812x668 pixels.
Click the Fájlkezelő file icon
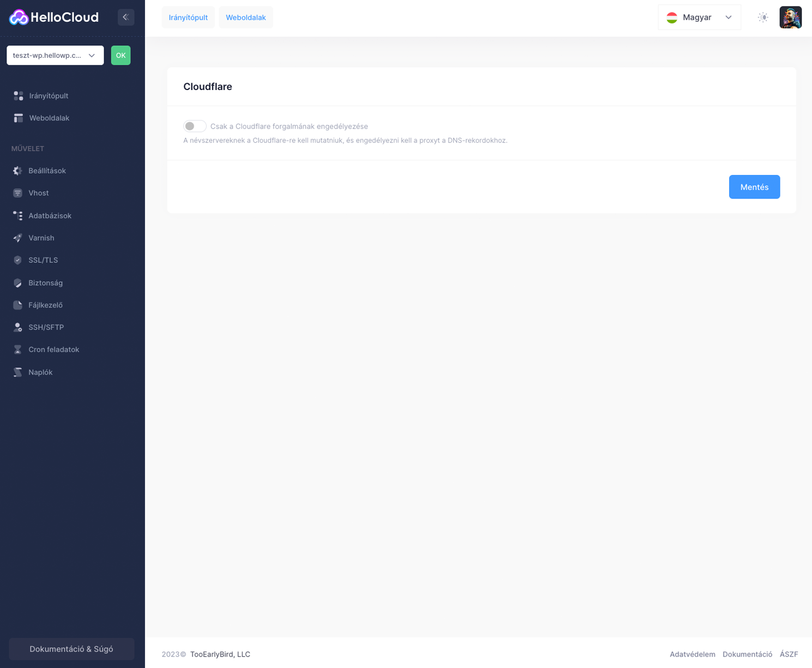tap(18, 305)
